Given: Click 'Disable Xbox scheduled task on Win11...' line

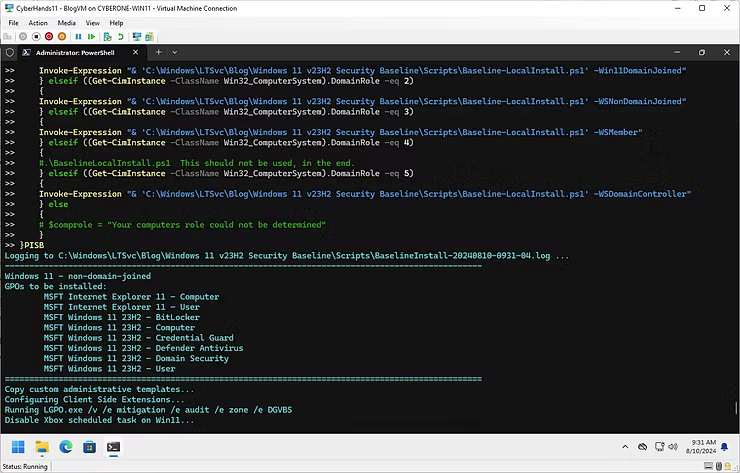Looking at the screenshot, I should pos(100,420).
